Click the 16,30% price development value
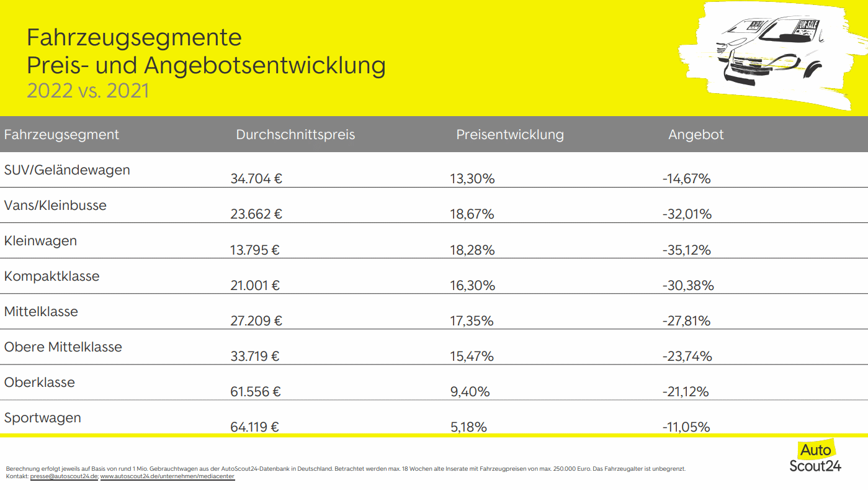Image resolution: width=868 pixels, height=490 pixels. (473, 286)
